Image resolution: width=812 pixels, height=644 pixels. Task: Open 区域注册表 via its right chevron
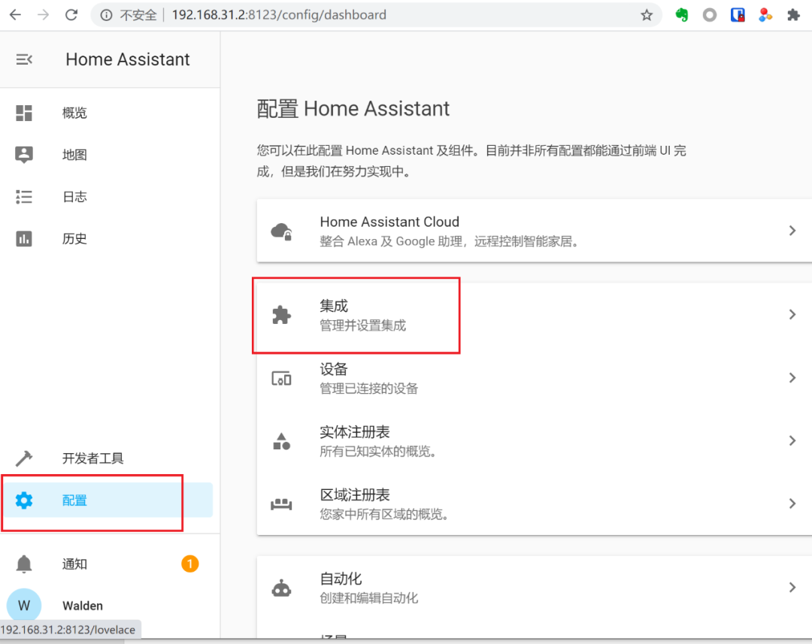792,503
